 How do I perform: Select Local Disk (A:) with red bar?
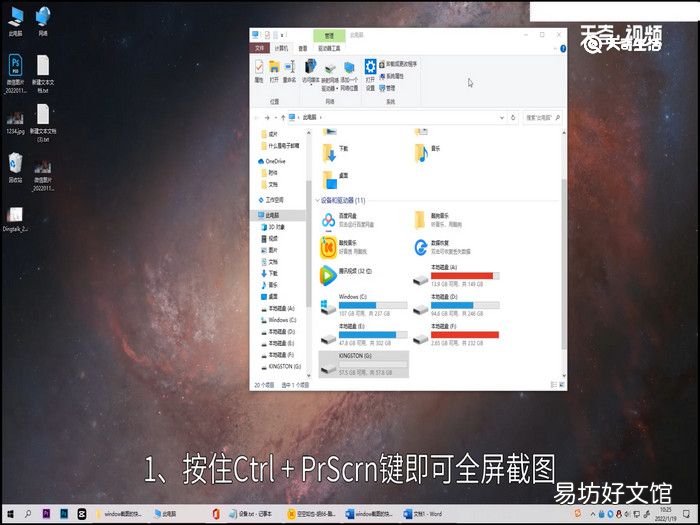coord(456,275)
